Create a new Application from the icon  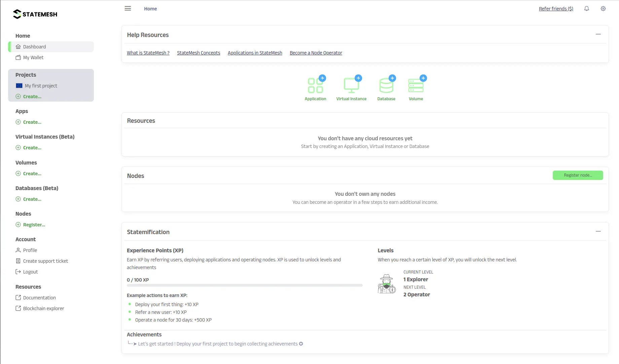click(x=315, y=88)
